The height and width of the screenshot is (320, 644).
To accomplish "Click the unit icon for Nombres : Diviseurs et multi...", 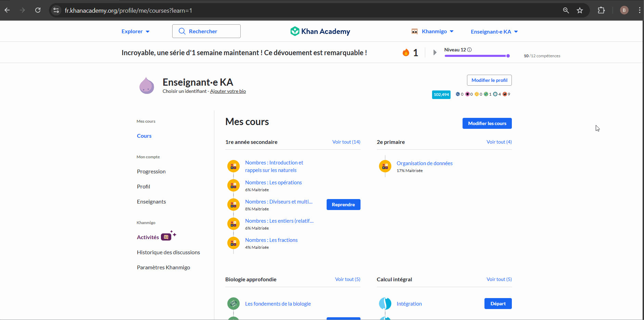I will [233, 205].
